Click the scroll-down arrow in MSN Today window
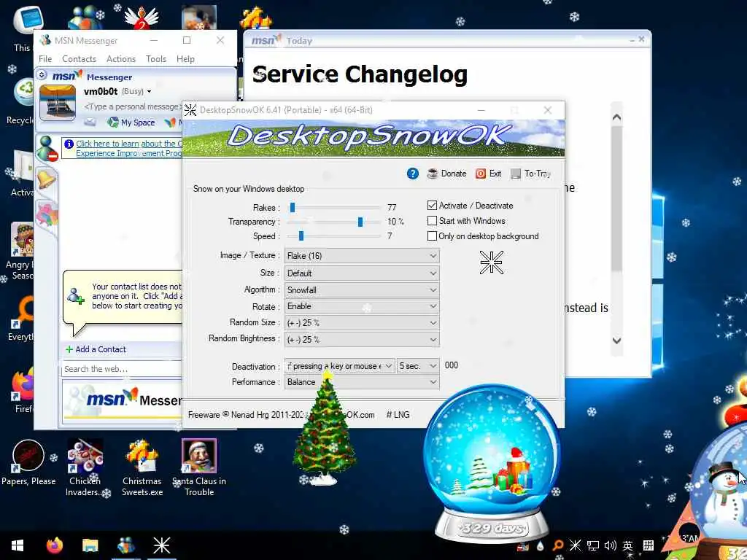 click(x=616, y=341)
